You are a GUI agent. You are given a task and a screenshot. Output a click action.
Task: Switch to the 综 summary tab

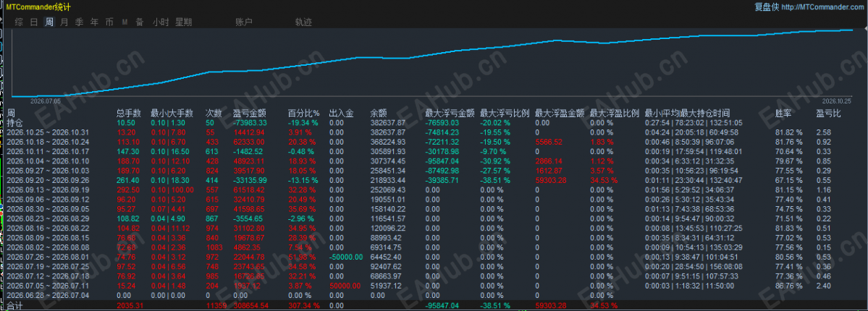coord(19,22)
